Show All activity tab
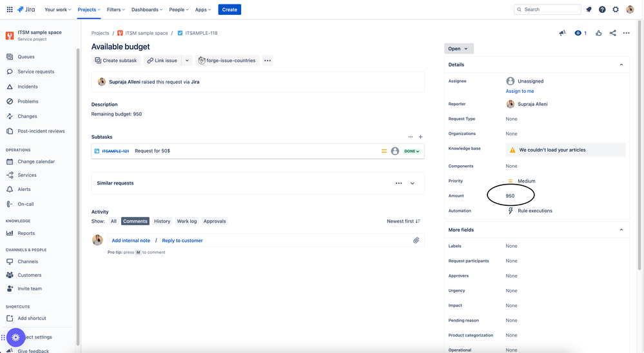644x353 pixels. coord(113,221)
